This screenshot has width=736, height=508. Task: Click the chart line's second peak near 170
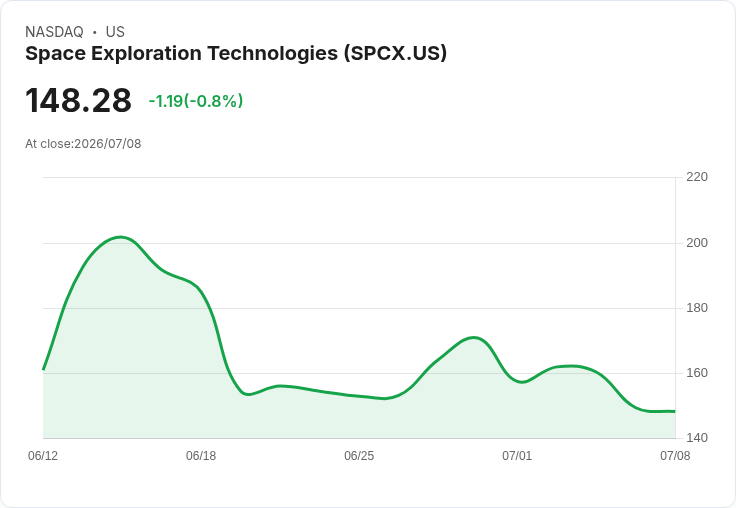point(474,337)
